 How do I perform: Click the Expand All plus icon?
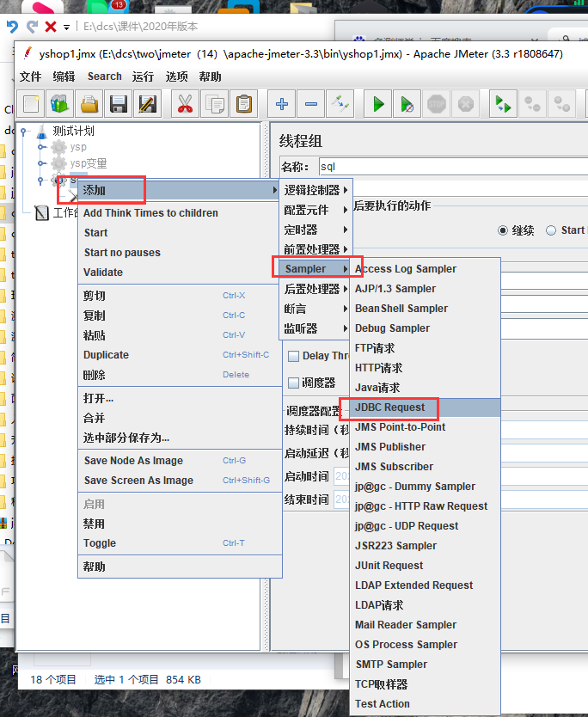coord(282,104)
